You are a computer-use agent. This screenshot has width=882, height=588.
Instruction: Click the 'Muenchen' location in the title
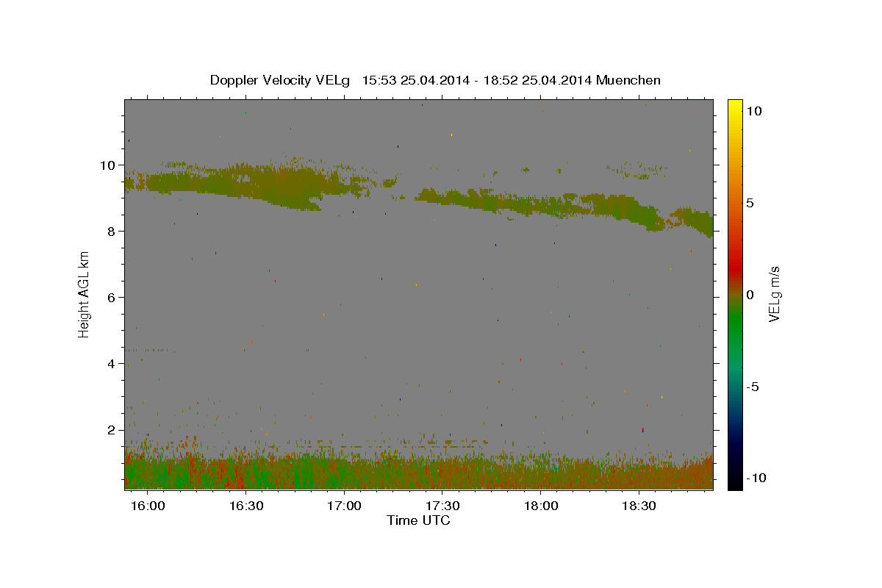(x=628, y=80)
